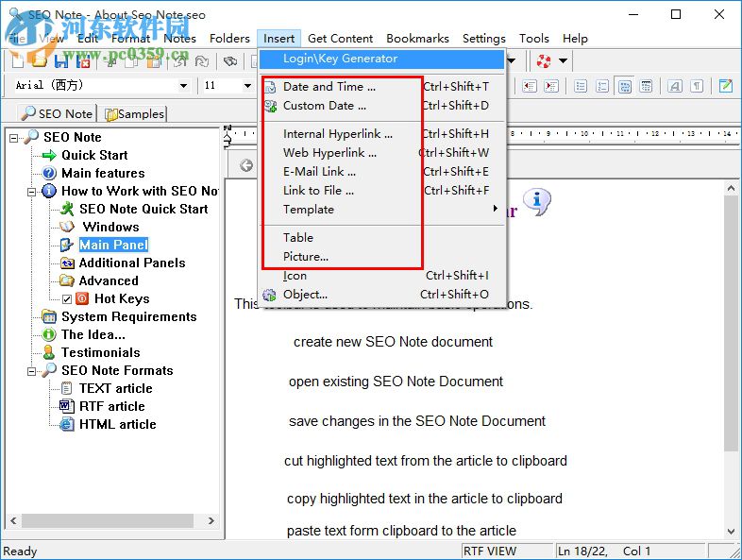
Task: Collapse the SEO Note root node
Action: [14, 138]
